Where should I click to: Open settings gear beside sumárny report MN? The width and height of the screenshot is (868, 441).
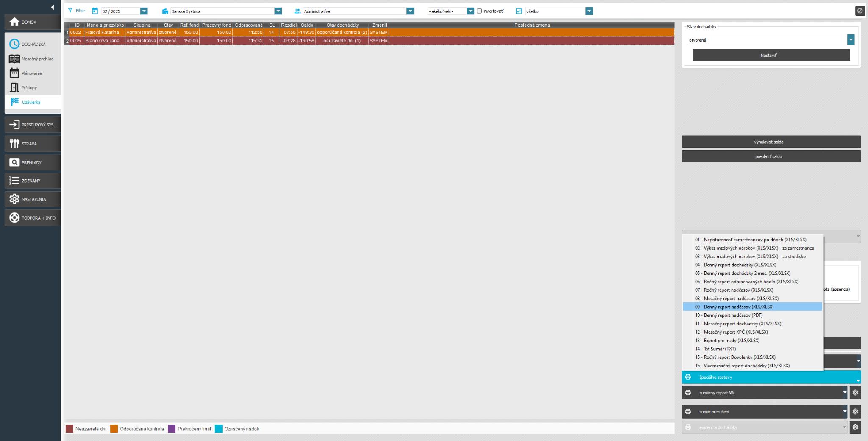click(x=855, y=393)
